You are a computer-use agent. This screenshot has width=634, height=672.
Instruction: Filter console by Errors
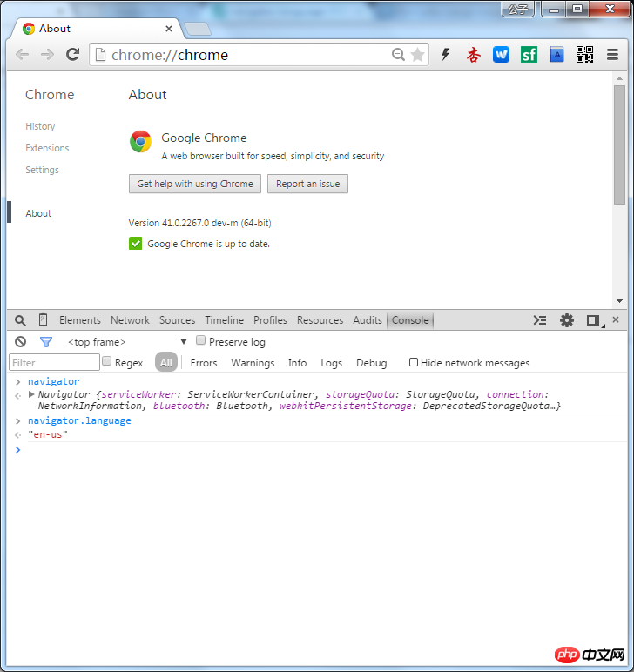pyautogui.click(x=204, y=363)
